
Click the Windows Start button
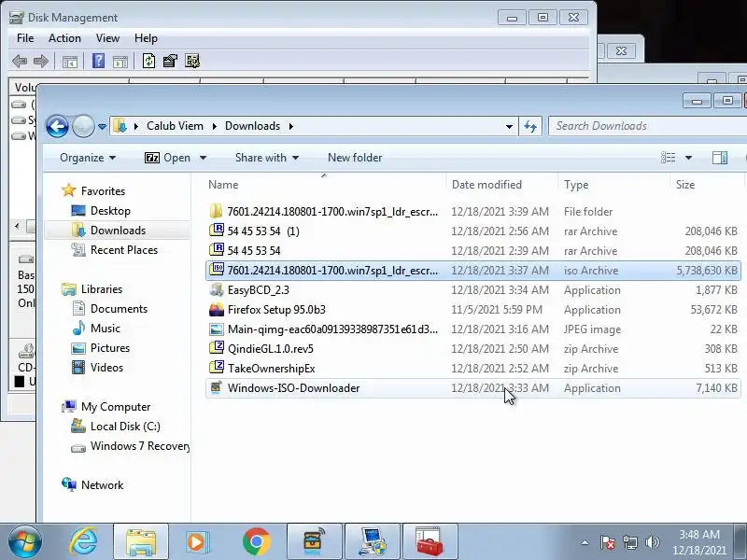point(24,541)
